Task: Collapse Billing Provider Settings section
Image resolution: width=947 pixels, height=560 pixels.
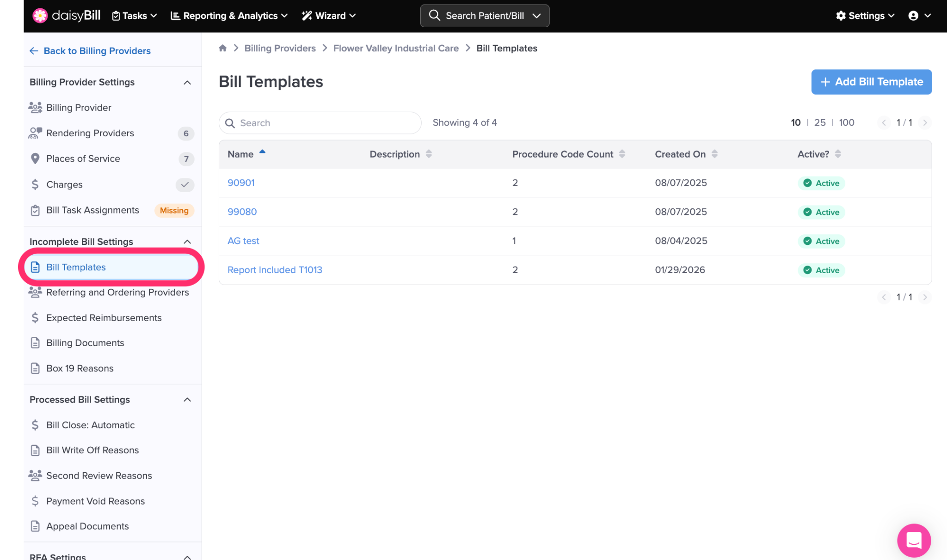Action: 187,82
